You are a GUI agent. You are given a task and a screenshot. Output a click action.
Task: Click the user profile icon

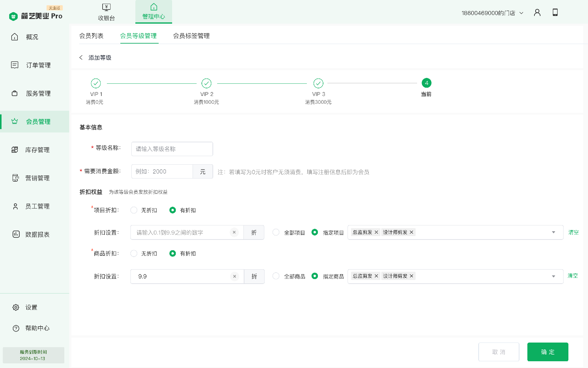537,13
